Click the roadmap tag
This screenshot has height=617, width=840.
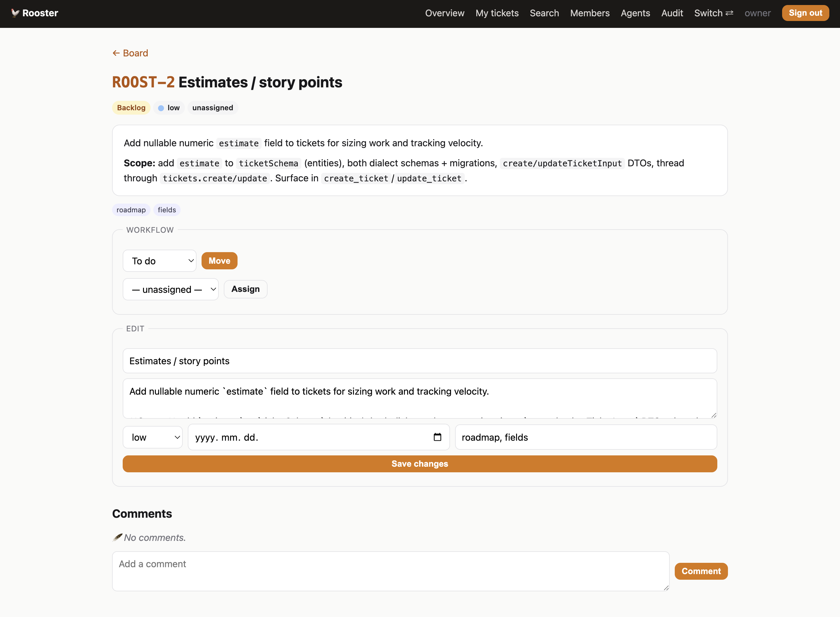pos(131,210)
